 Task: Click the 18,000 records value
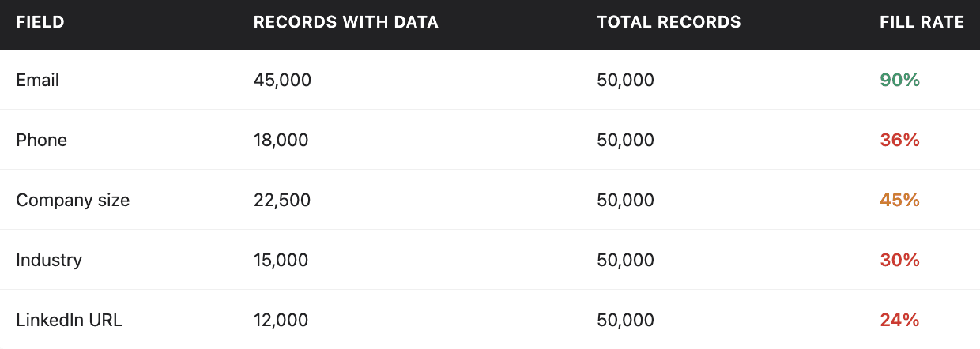click(281, 140)
